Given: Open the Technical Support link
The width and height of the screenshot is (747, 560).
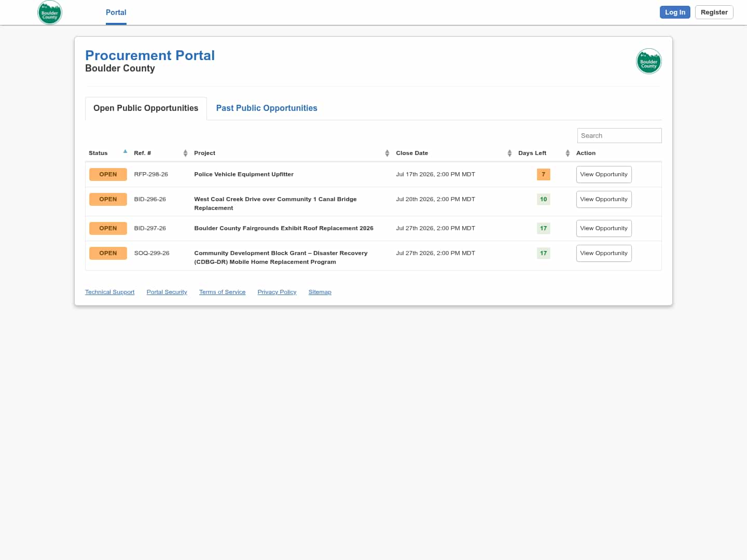Looking at the screenshot, I should [x=109, y=292].
